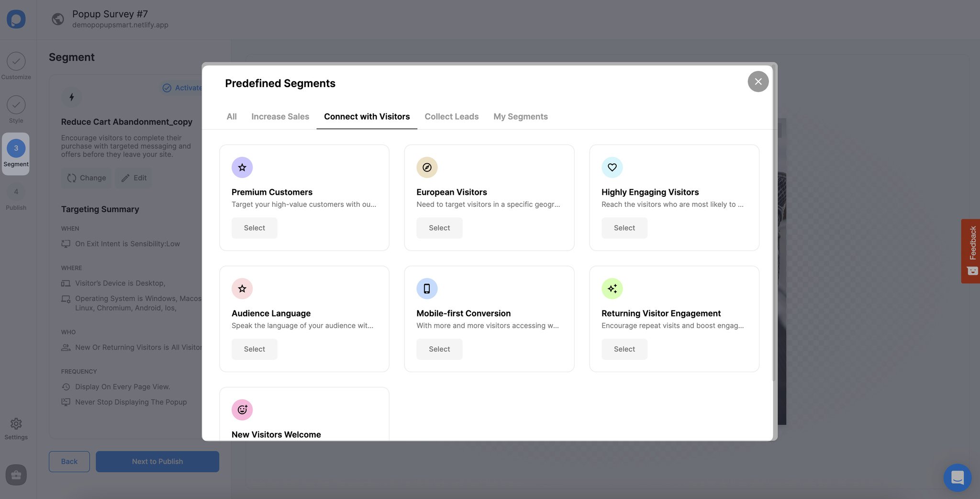Click the Edit button with pencil icon

[133, 178]
